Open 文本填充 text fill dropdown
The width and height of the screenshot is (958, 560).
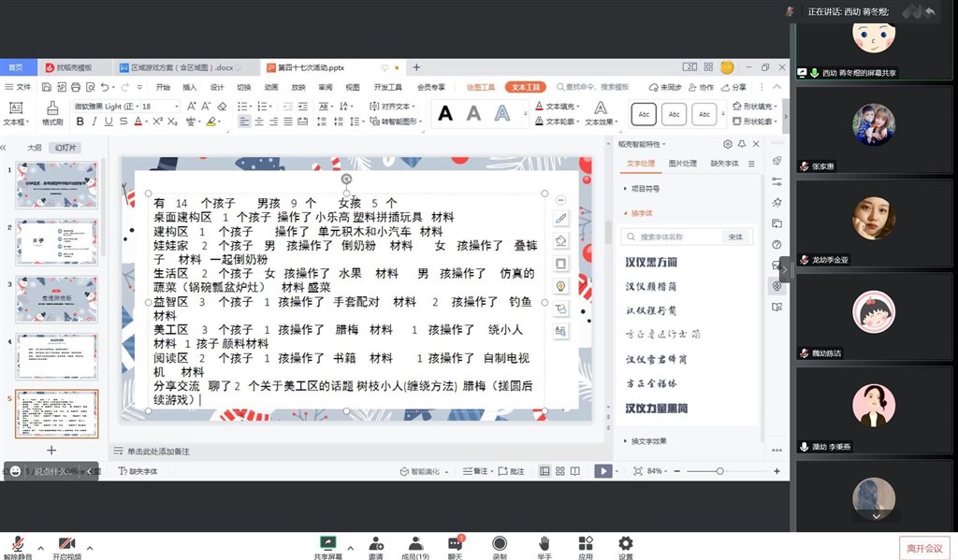pyautogui.click(x=557, y=107)
